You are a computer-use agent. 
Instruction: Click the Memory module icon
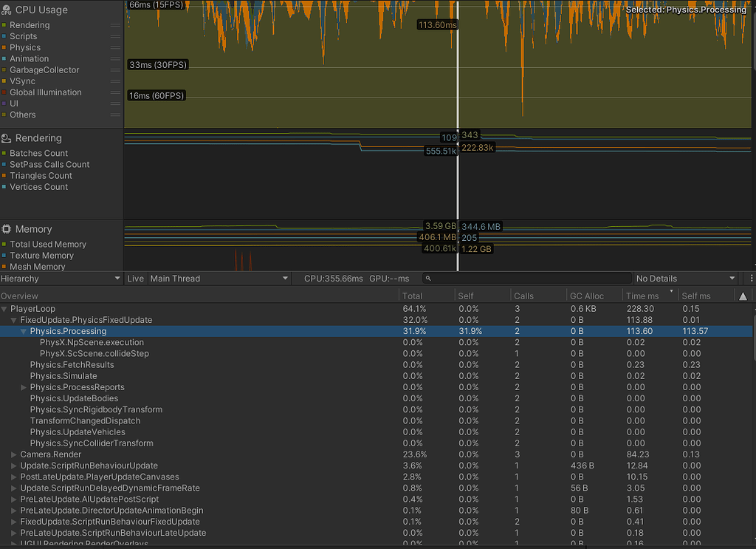click(x=6, y=229)
